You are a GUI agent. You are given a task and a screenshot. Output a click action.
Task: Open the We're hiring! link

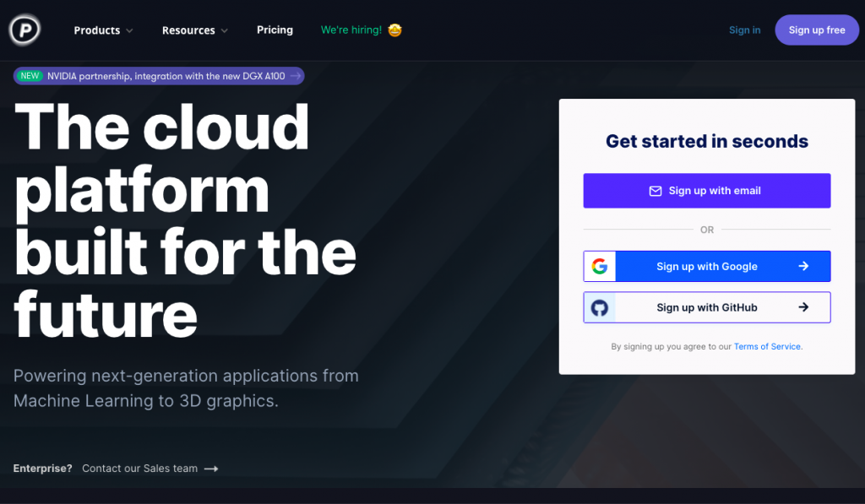[x=351, y=30]
